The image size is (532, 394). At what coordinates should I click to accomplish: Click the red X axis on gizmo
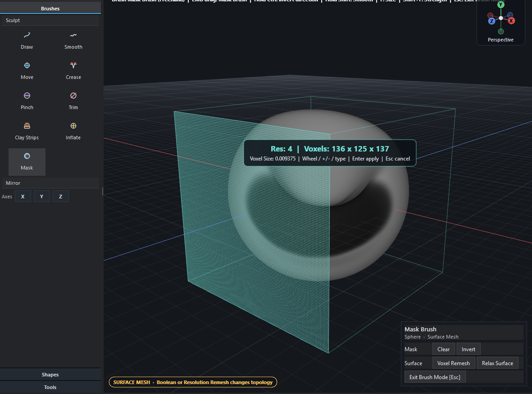click(511, 21)
